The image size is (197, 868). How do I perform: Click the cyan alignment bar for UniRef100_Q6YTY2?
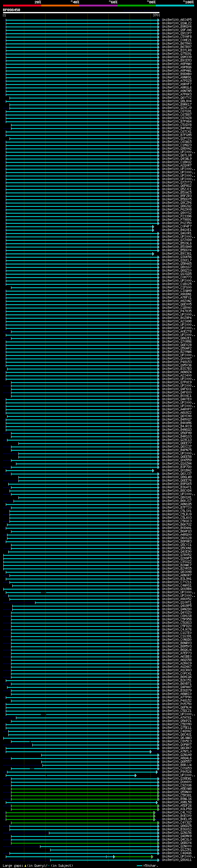tap(84, 98)
